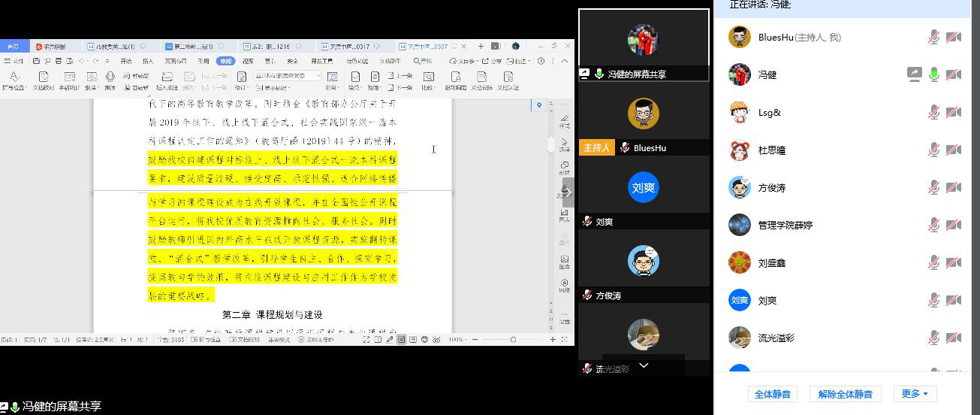
Task: Click the 朗读 (read aloud) microphone icon in the ribbon
Action: [110, 77]
